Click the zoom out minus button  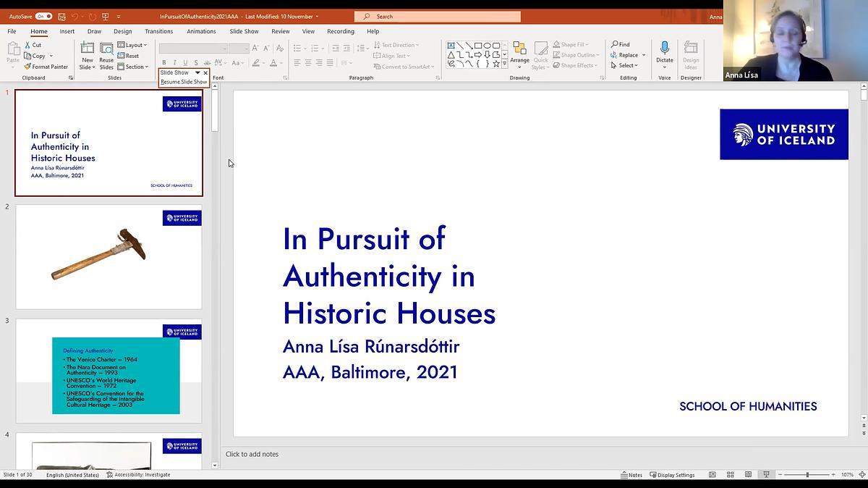coord(780,475)
